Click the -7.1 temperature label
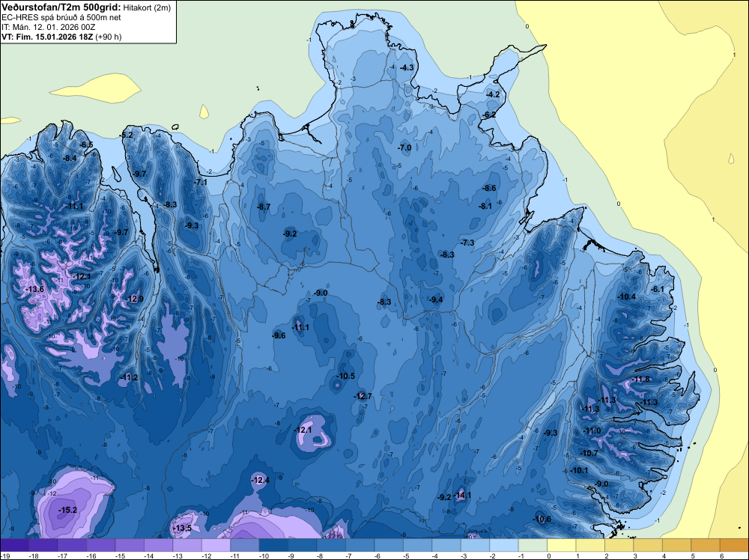The image size is (749, 560). (201, 182)
